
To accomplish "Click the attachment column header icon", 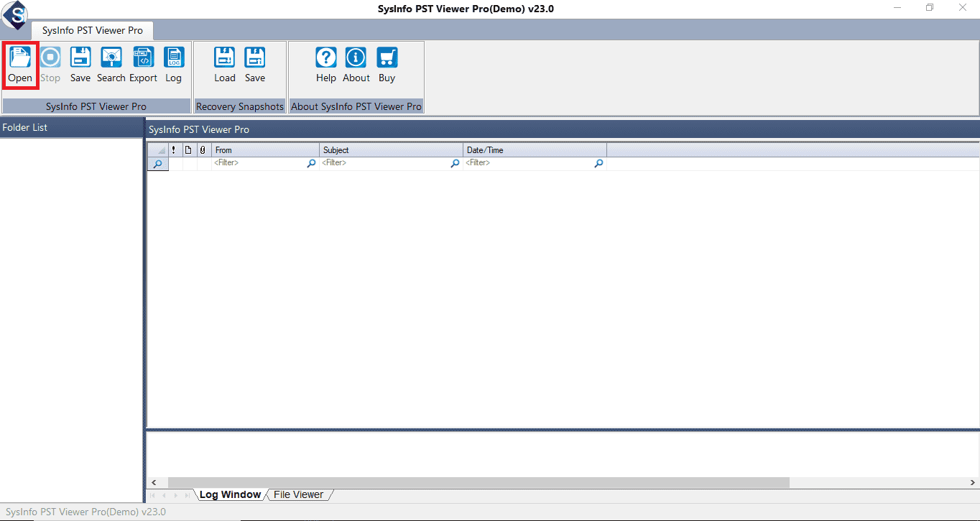I will point(202,149).
